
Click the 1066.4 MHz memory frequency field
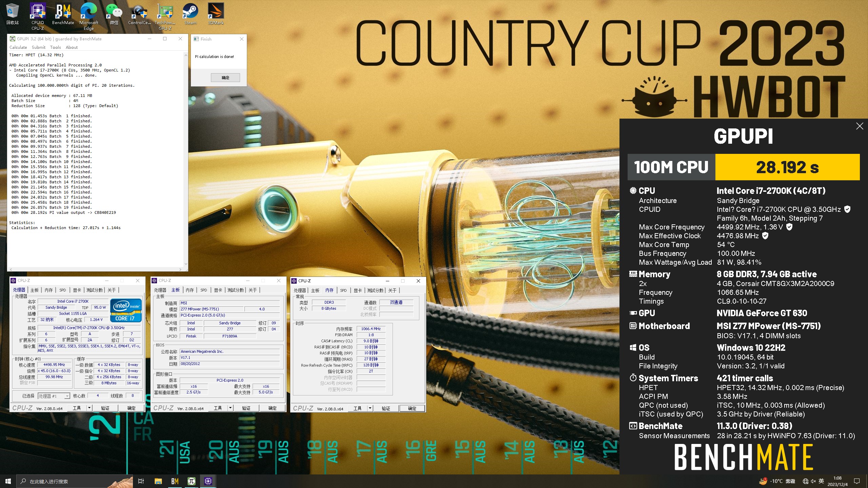371,329
